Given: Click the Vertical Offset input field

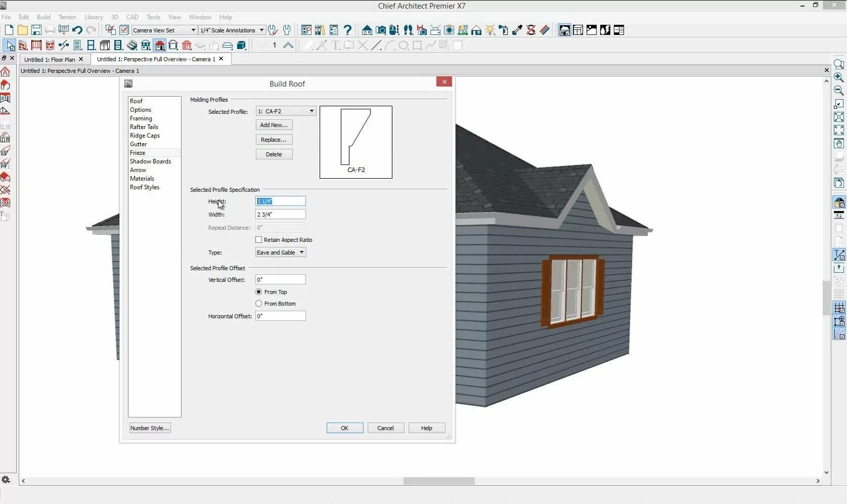Looking at the screenshot, I should click(280, 280).
